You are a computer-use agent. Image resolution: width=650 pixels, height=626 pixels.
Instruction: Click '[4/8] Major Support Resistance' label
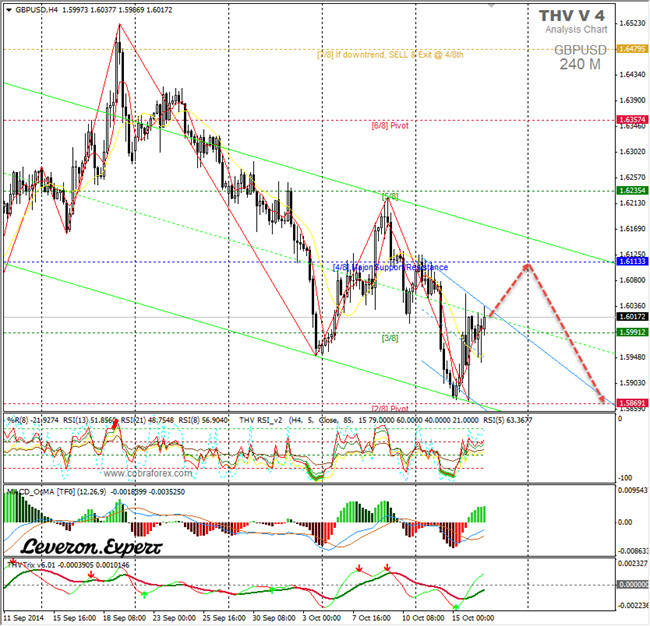click(x=390, y=267)
